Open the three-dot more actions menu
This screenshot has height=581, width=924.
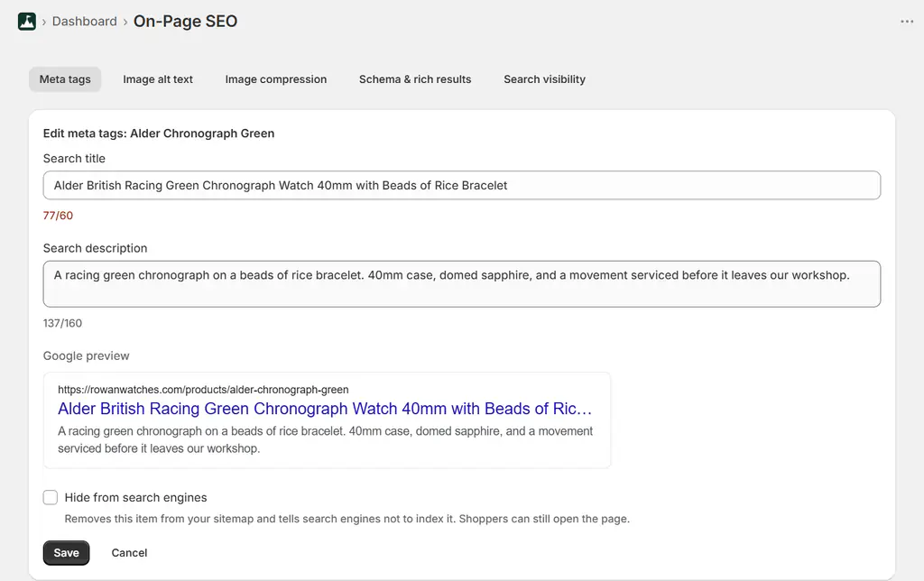click(906, 22)
